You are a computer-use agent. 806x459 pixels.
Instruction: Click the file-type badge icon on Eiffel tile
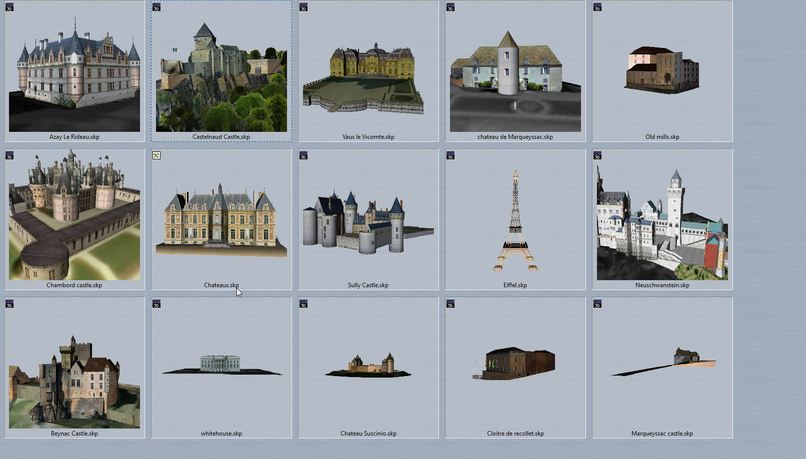pos(450,155)
